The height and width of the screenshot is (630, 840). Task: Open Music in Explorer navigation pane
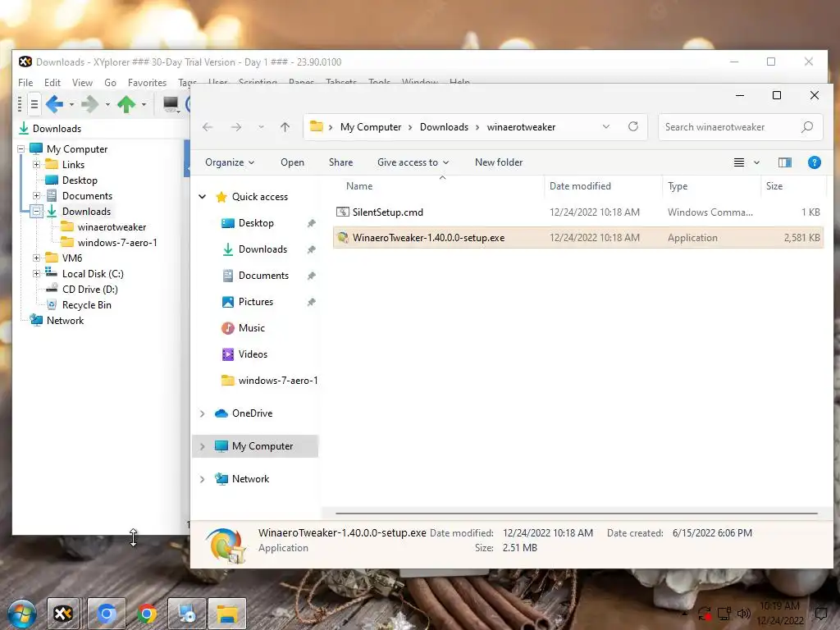tap(251, 328)
